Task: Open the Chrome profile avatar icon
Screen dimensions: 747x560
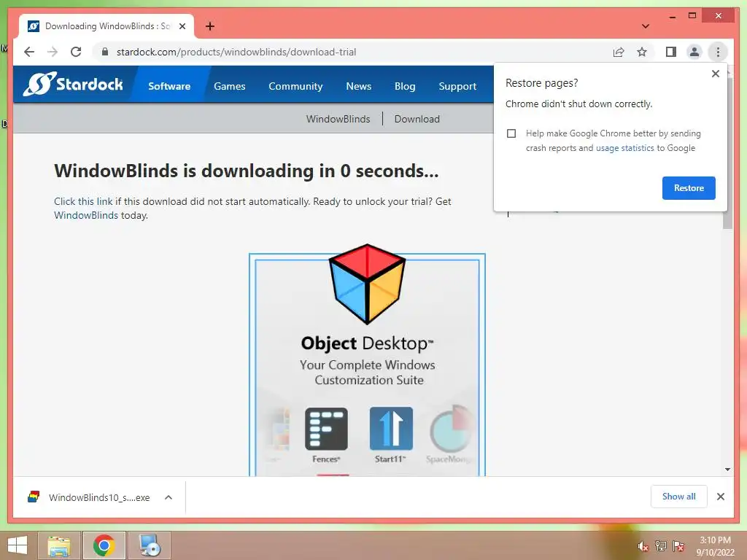Action: [x=694, y=52]
